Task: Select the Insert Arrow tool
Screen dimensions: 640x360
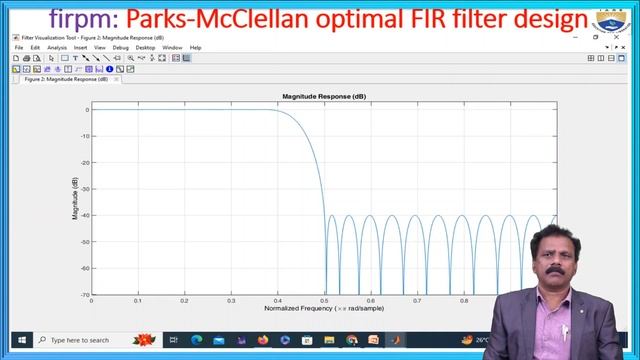Action: pyautogui.click(x=96, y=58)
